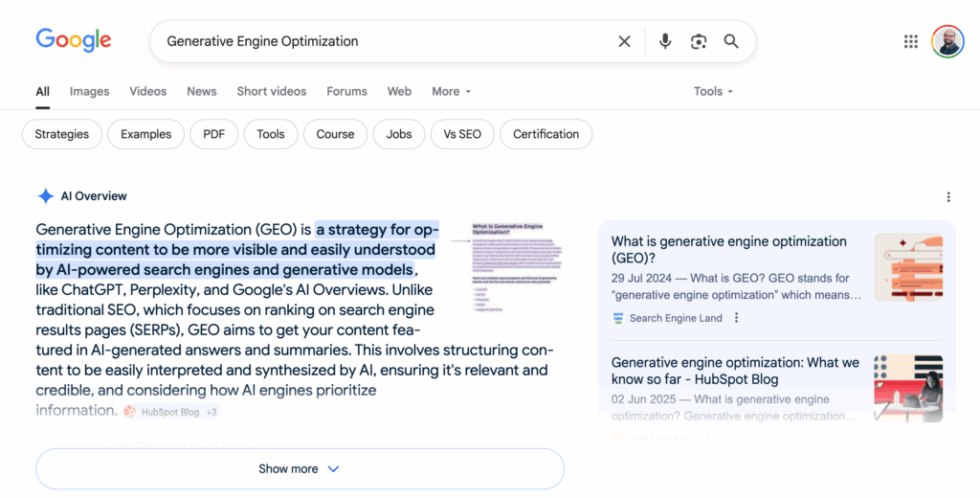
Task: Open HubSpot 'What we know so far' link
Action: 735,371
